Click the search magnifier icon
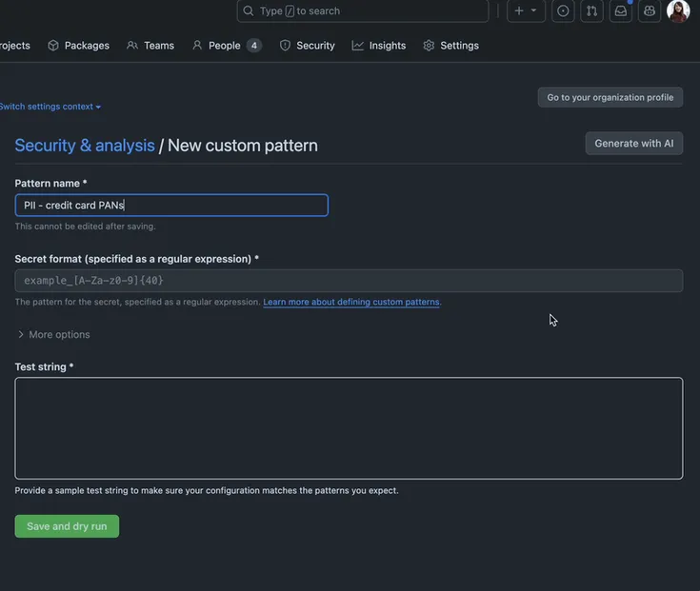 249,10
